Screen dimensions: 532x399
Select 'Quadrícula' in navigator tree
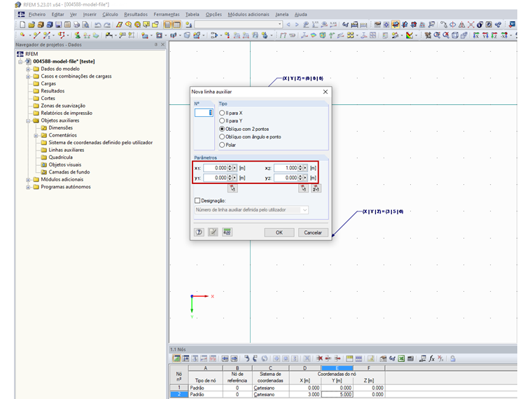tap(60, 157)
